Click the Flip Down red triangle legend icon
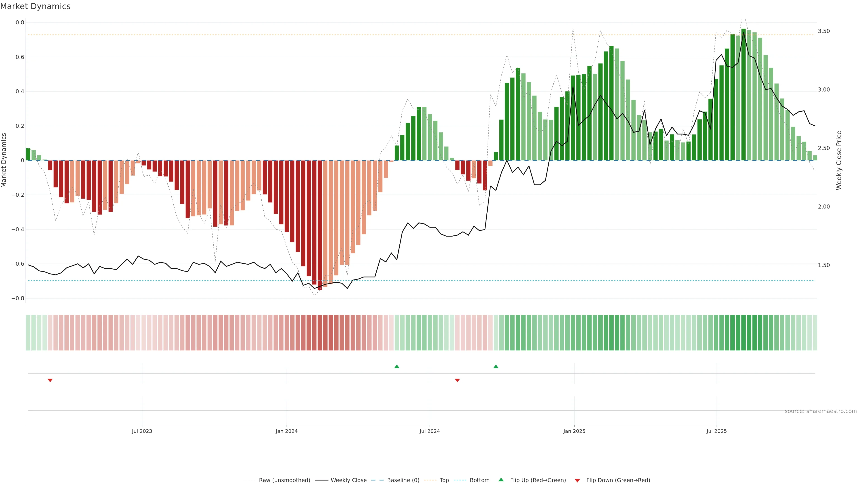The image size is (868, 488). point(577,481)
